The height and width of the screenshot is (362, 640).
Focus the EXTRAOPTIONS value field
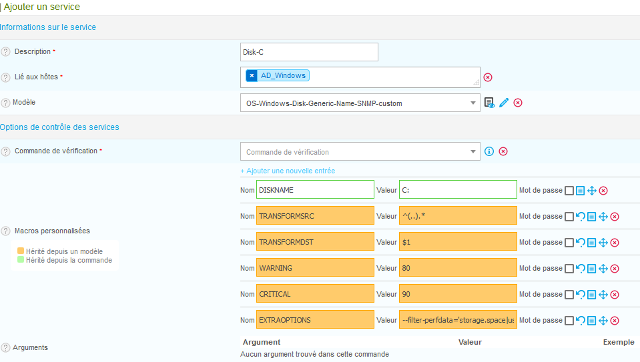(x=458, y=320)
